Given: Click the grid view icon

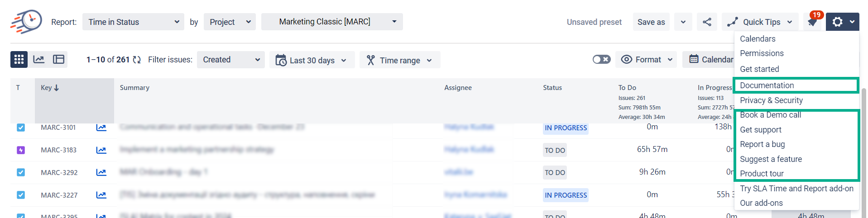Looking at the screenshot, I should point(19,60).
